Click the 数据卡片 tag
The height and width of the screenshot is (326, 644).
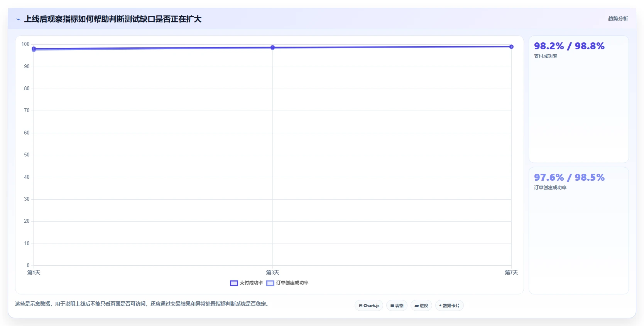click(x=450, y=306)
